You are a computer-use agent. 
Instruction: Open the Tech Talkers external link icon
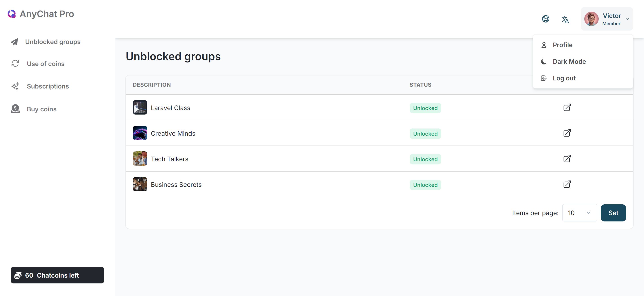[x=567, y=159]
